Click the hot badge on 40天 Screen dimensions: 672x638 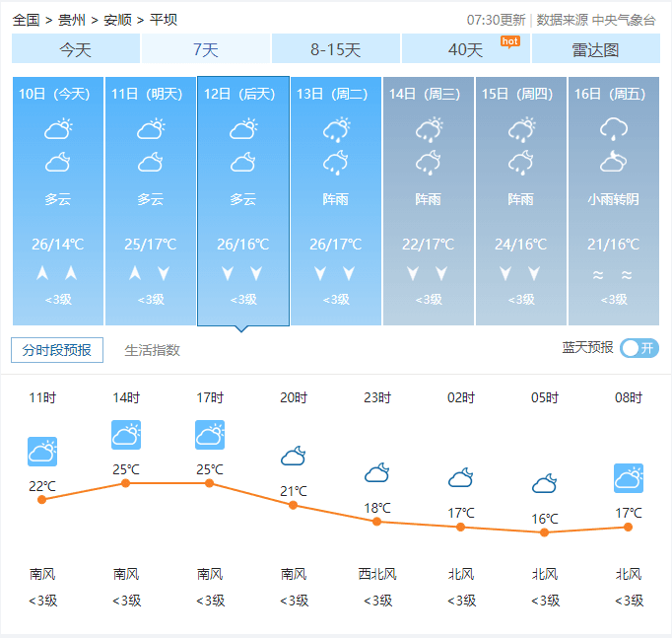coord(510,41)
